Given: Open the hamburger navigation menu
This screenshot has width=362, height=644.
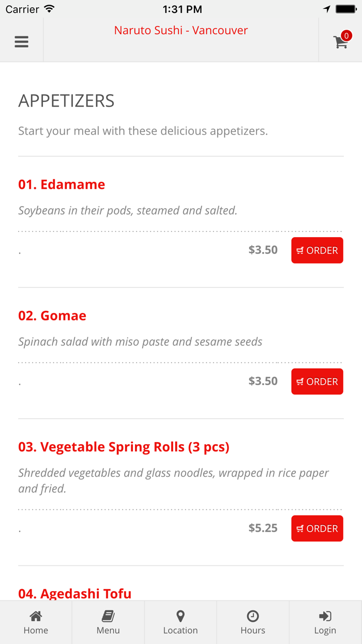Looking at the screenshot, I should coord(21,41).
